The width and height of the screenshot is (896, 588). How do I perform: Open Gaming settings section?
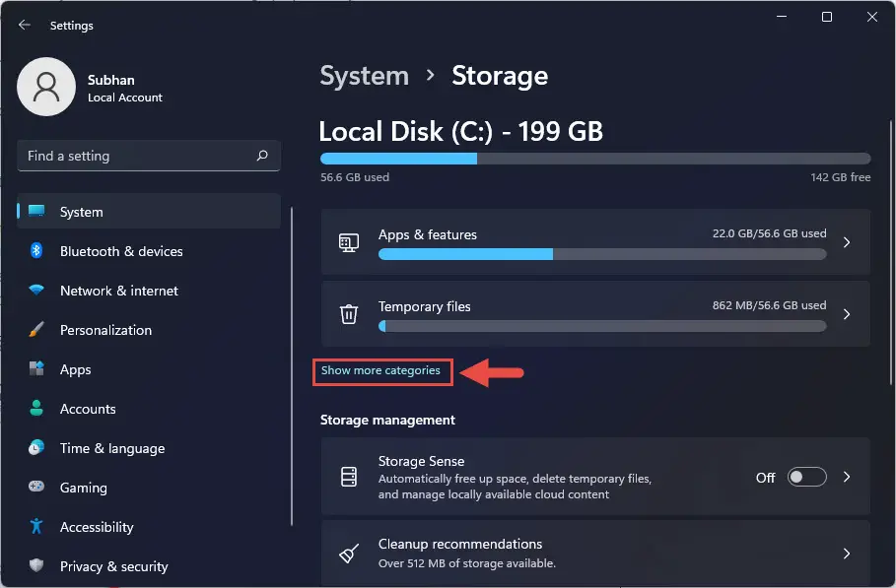(x=149, y=487)
